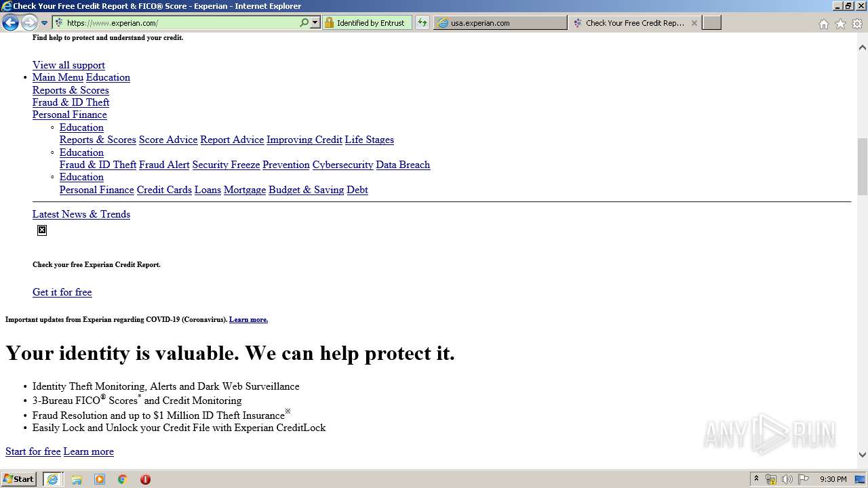Go back with the browser Back arrow
Image resolution: width=868 pixels, height=488 pixels.
(x=10, y=23)
